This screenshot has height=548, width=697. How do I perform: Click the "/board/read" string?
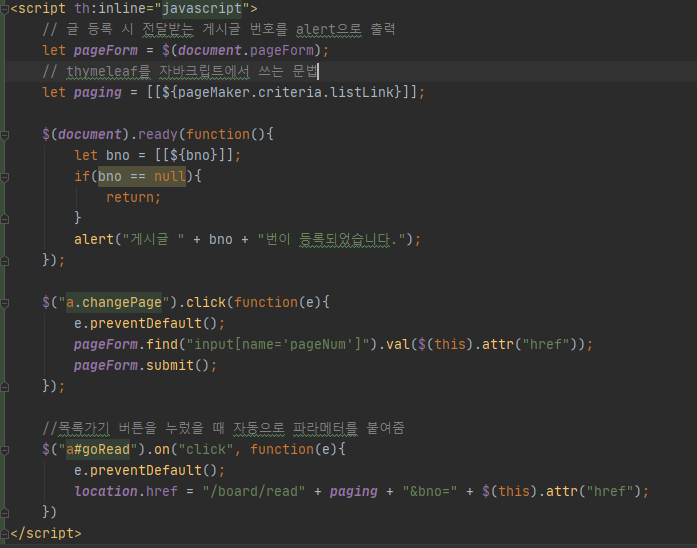[254, 492]
